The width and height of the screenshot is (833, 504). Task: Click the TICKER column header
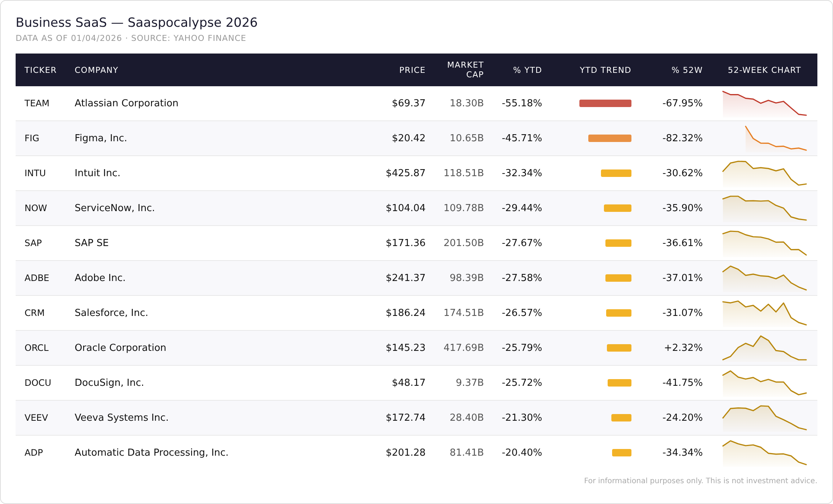pos(40,70)
